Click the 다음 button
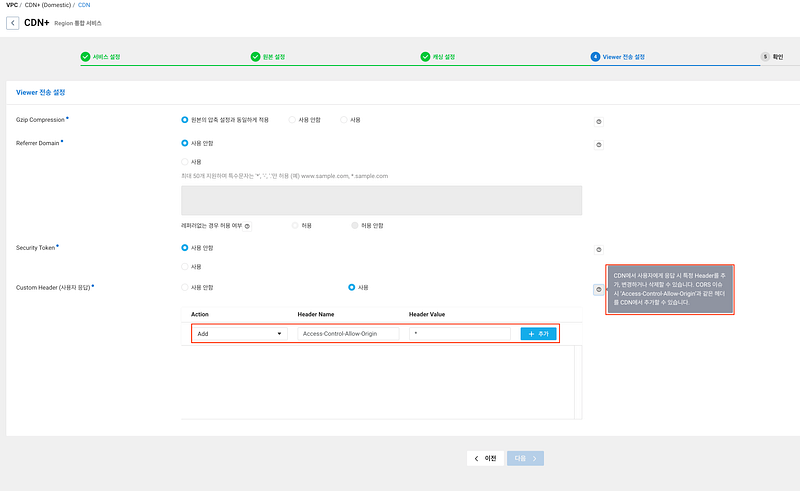Screen dimensions: 800x491 526,458
